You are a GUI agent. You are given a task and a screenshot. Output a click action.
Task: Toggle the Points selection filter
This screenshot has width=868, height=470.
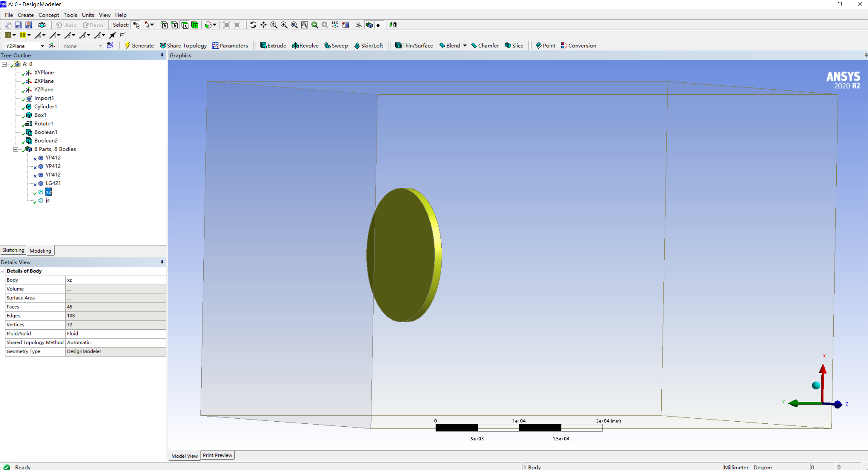click(164, 25)
